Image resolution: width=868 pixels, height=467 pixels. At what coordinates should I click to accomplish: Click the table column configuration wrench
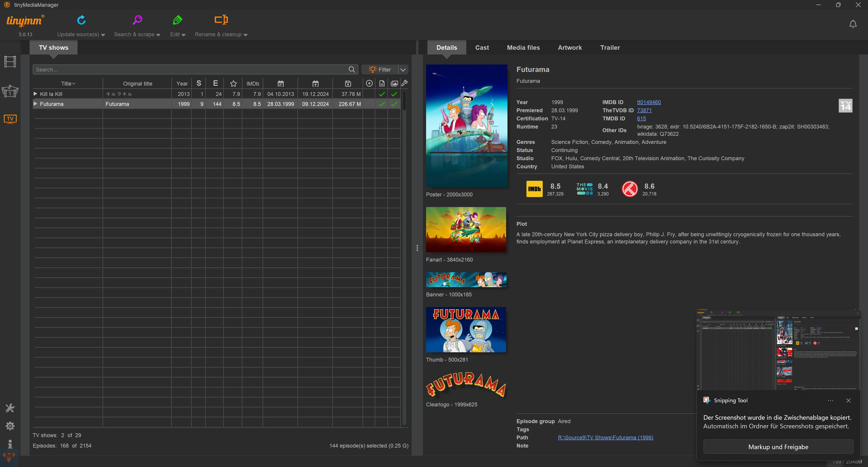click(x=405, y=83)
